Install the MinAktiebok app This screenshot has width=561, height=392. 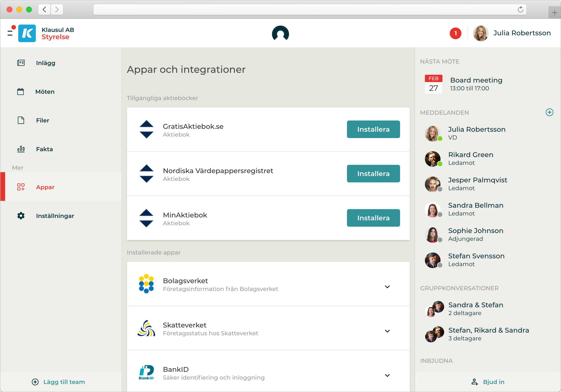coord(373,218)
